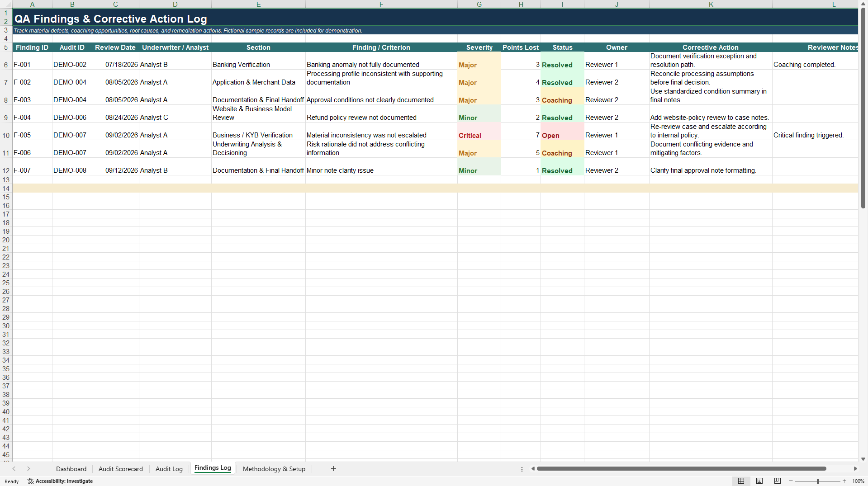Select Critical severity cell

point(479,131)
